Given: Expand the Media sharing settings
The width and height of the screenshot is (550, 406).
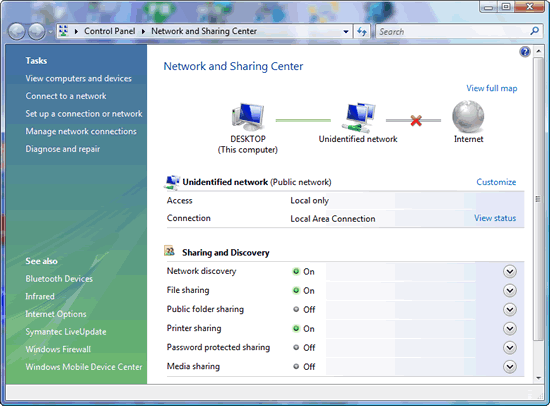Looking at the screenshot, I should pyautogui.click(x=509, y=367).
